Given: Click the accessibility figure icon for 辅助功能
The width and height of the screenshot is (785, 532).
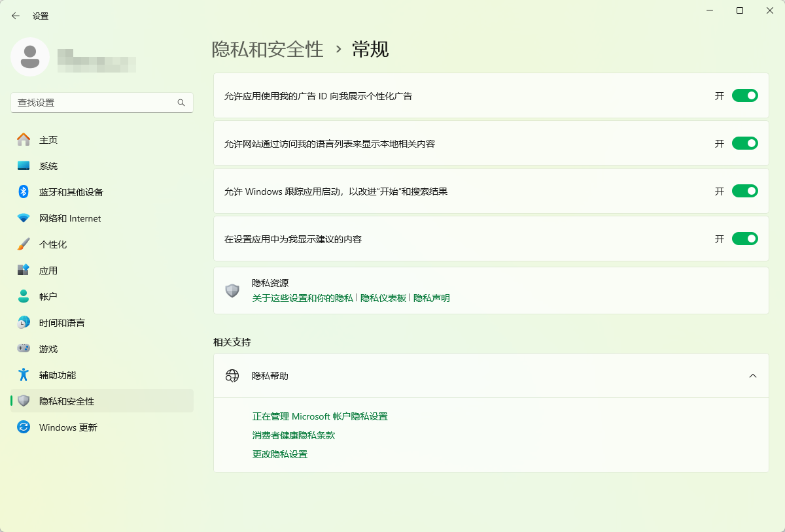Looking at the screenshot, I should click(24, 375).
